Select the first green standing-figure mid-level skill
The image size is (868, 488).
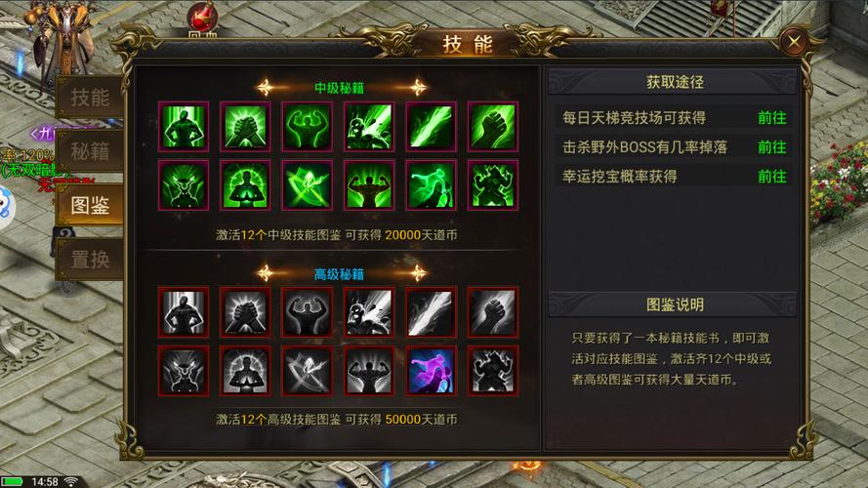click(184, 127)
